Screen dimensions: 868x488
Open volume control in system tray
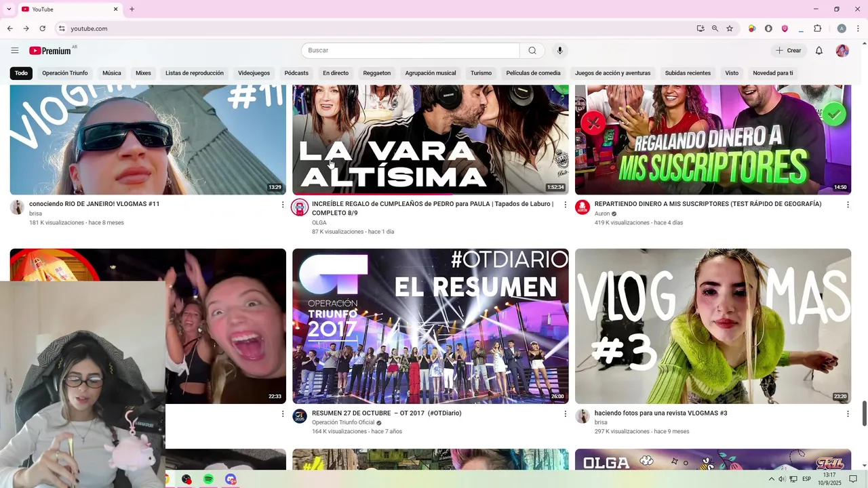click(x=781, y=479)
